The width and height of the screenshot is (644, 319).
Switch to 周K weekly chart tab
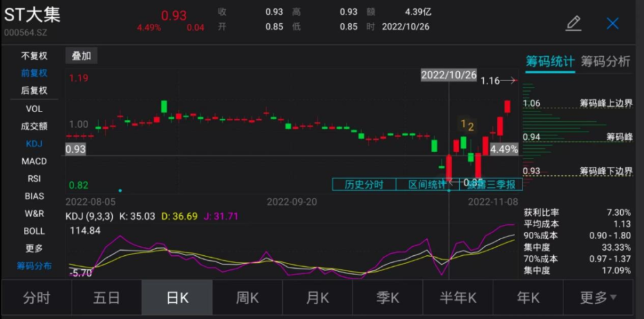coord(247,298)
